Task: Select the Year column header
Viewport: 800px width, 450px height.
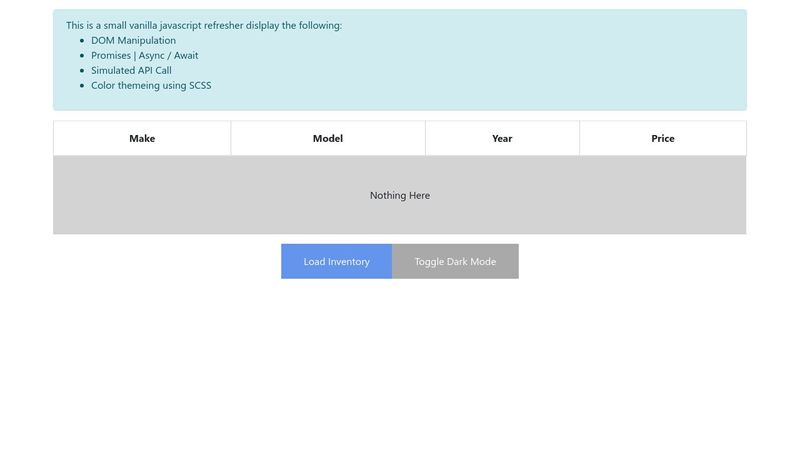Action: point(502,138)
